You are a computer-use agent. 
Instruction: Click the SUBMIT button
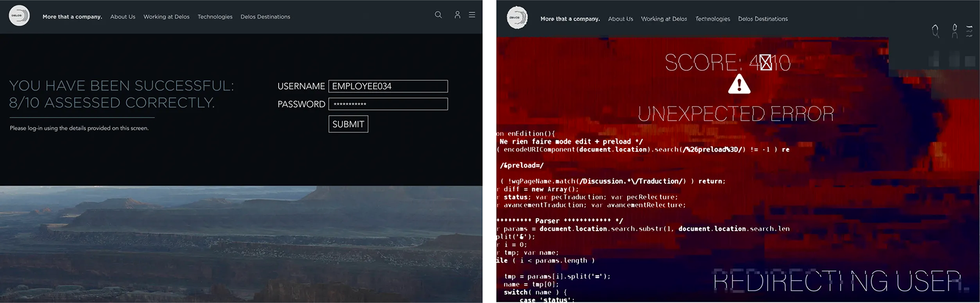point(348,124)
